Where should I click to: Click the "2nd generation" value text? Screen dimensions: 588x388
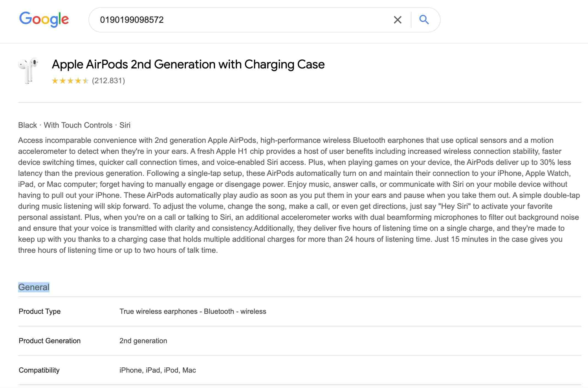pos(143,341)
